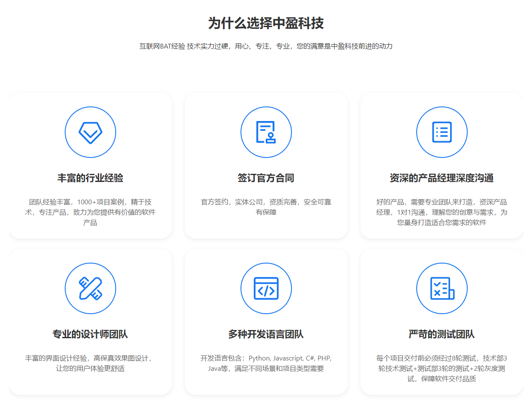Click the description mentioning 8轮测试
Image resolution: width=532 pixels, height=412 pixels.
(x=442, y=368)
